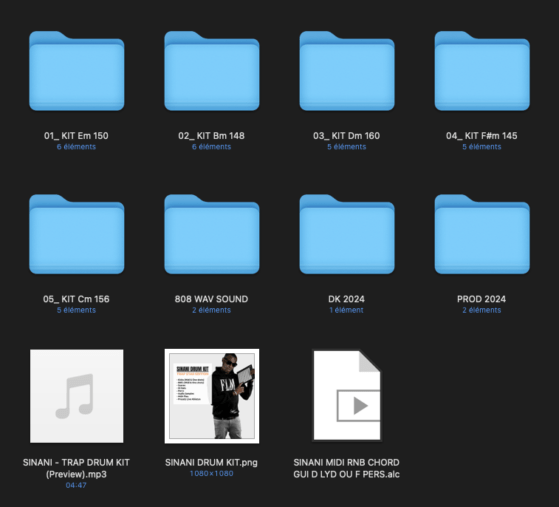Click the 'SINANI DRUM KIT.png' file name
The width and height of the screenshot is (559, 507).
point(211,462)
